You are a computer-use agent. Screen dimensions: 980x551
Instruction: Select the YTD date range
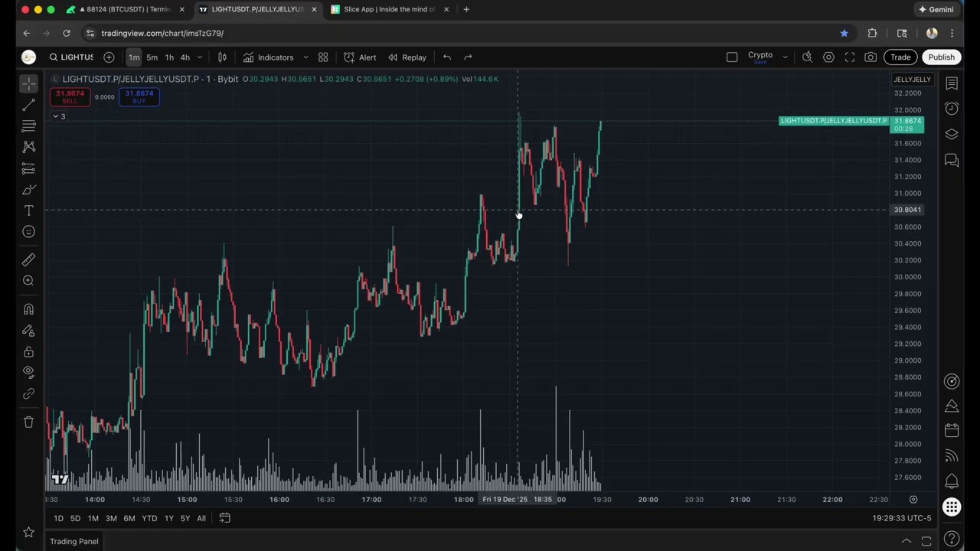[149, 518]
